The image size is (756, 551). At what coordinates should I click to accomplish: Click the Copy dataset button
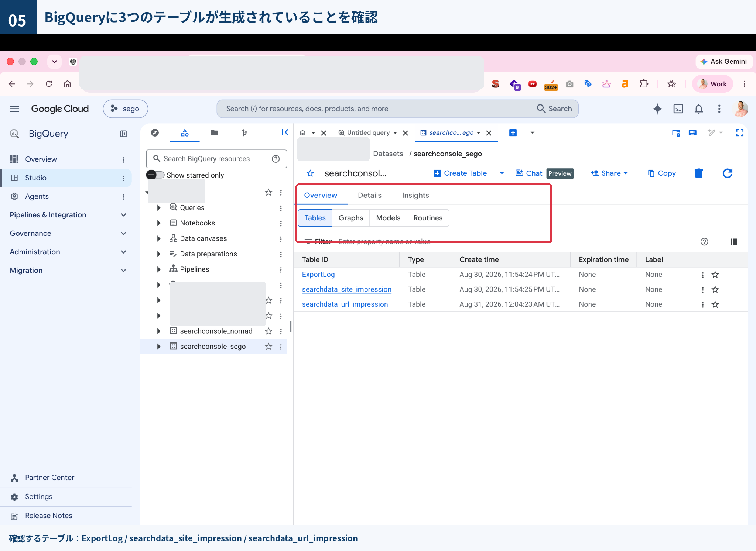click(x=662, y=173)
